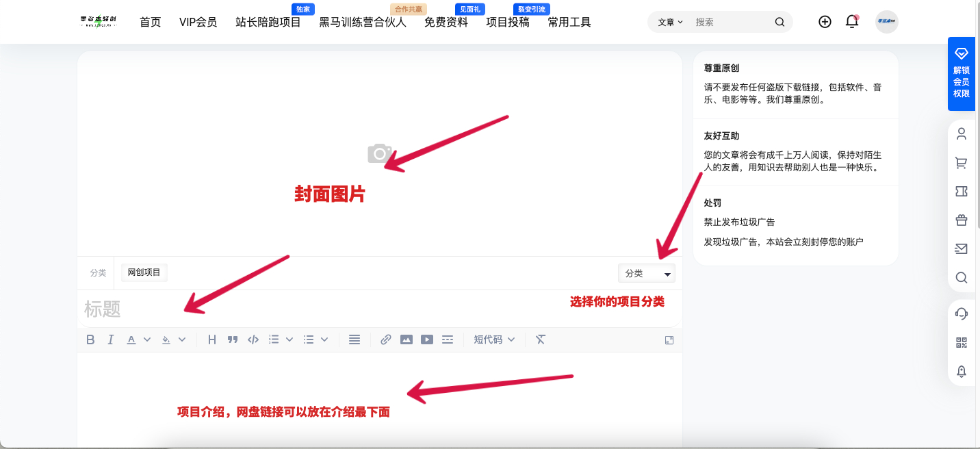Insert a hyperlink in the editor
This screenshot has height=449, width=980.
click(385, 339)
